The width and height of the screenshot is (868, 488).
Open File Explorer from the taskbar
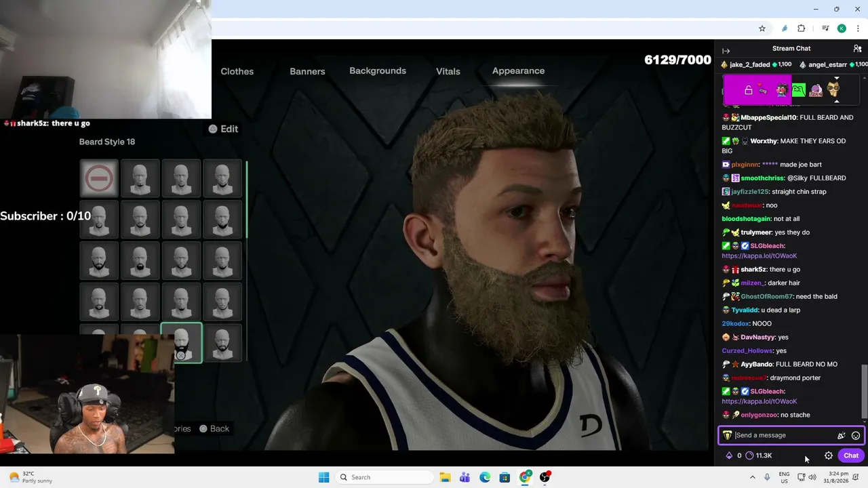click(x=445, y=477)
